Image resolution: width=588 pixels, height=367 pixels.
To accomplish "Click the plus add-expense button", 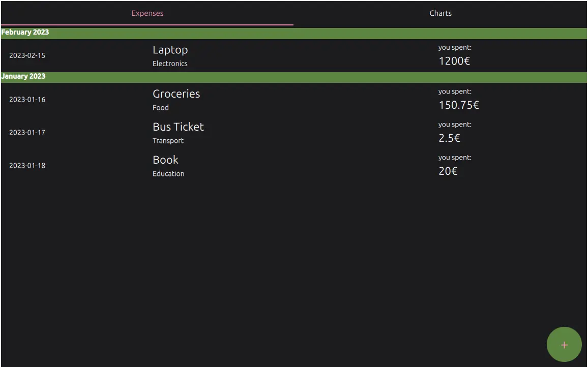I will (x=564, y=345).
